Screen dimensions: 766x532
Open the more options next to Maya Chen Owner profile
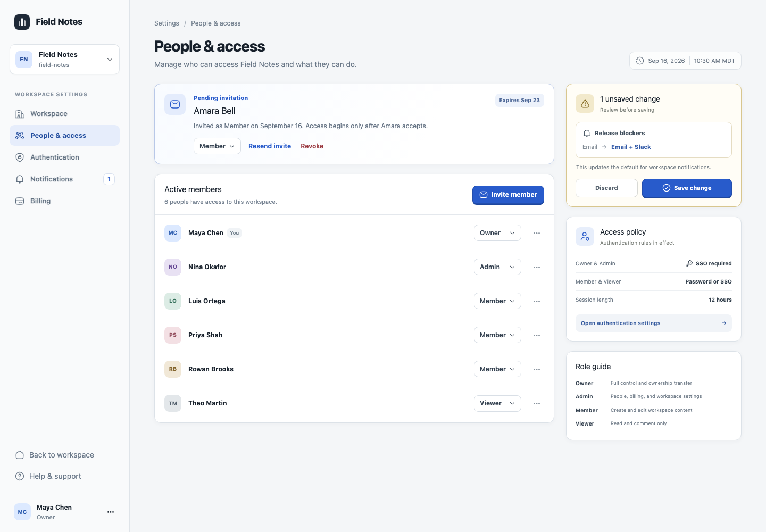111,512
